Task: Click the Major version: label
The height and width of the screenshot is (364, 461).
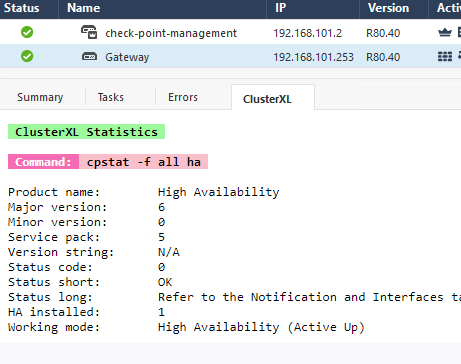Action: click(x=57, y=207)
